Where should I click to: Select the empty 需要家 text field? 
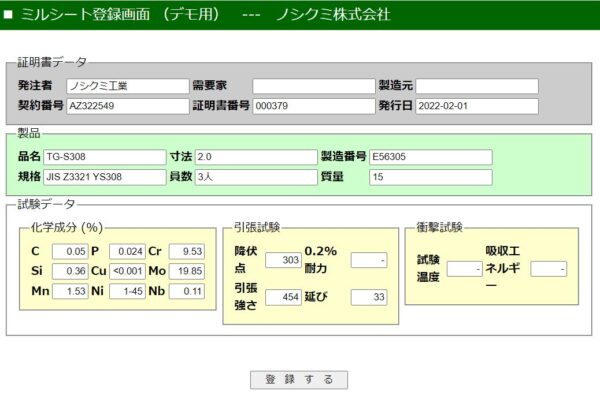(x=312, y=86)
